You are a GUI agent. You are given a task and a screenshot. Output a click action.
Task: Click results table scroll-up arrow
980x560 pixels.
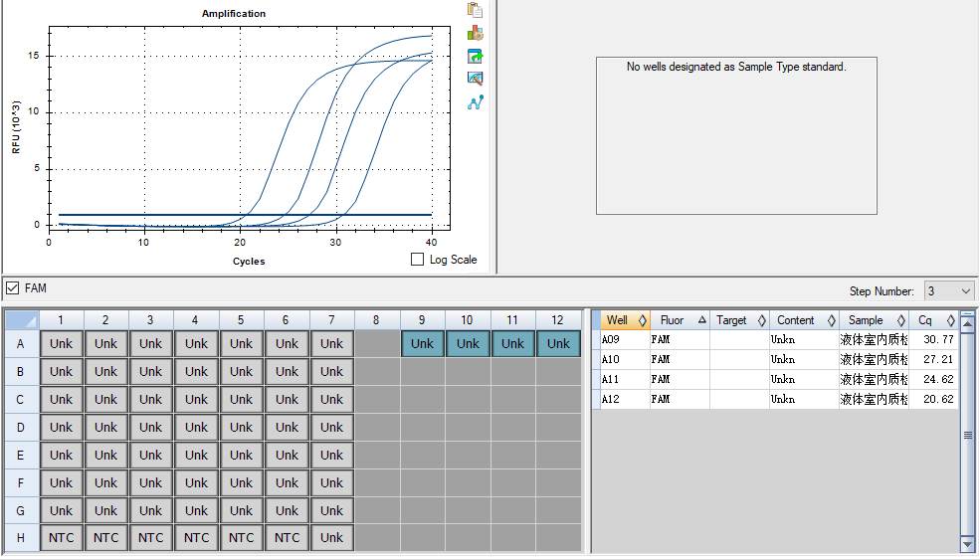click(x=967, y=323)
